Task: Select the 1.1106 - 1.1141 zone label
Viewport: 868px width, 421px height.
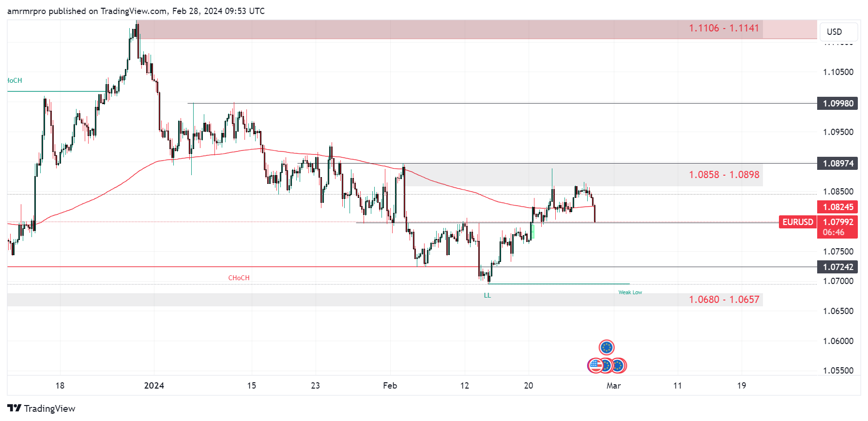Action: [724, 28]
